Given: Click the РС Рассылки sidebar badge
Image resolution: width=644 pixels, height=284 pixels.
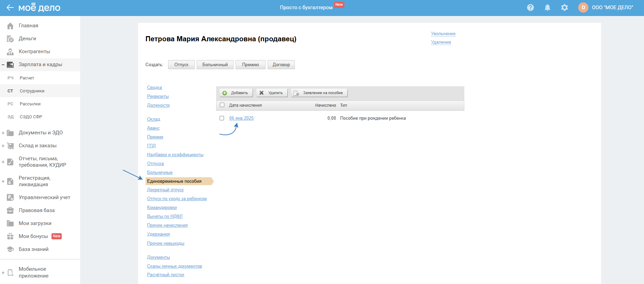Looking at the screenshot, I should (11, 104).
